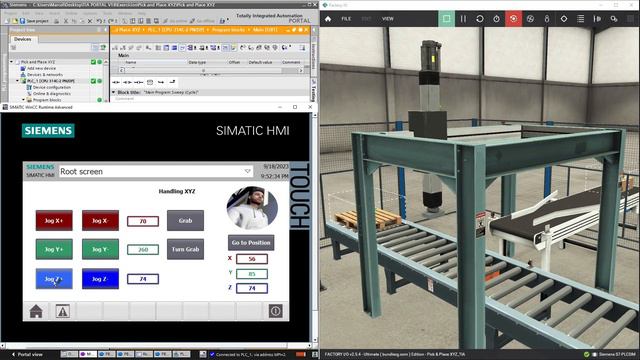Collapse Pick and Place XYZ project node
The image size is (640, 360).
tap(12, 62)
